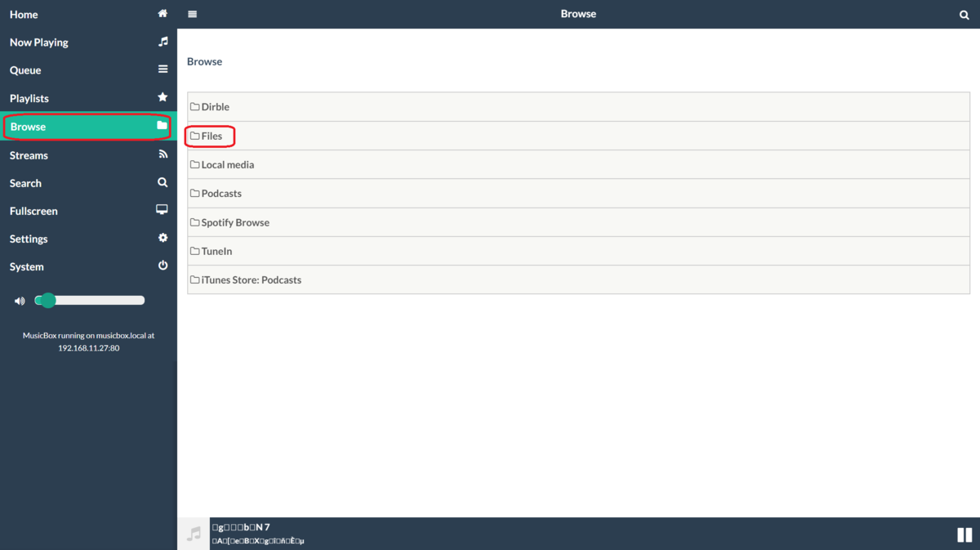Click the search icon in top header
This screenshot has width=980, height=550.
(964, 15)
